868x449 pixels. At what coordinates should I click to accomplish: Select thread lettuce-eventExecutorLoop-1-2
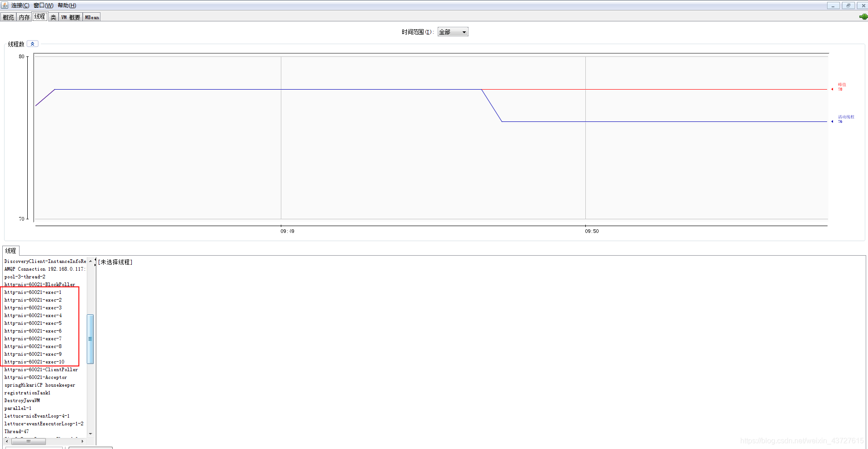(45, 424)
